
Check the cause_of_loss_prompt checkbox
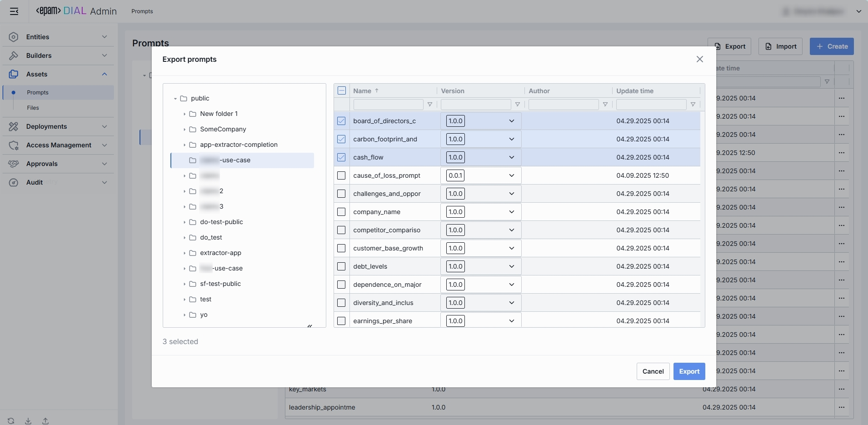coord(341,175)
